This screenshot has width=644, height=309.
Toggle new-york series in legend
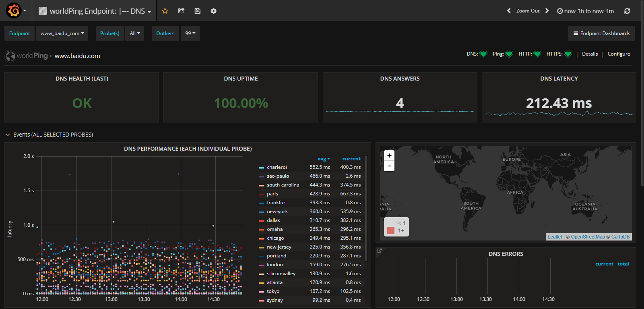click(277, 212)
